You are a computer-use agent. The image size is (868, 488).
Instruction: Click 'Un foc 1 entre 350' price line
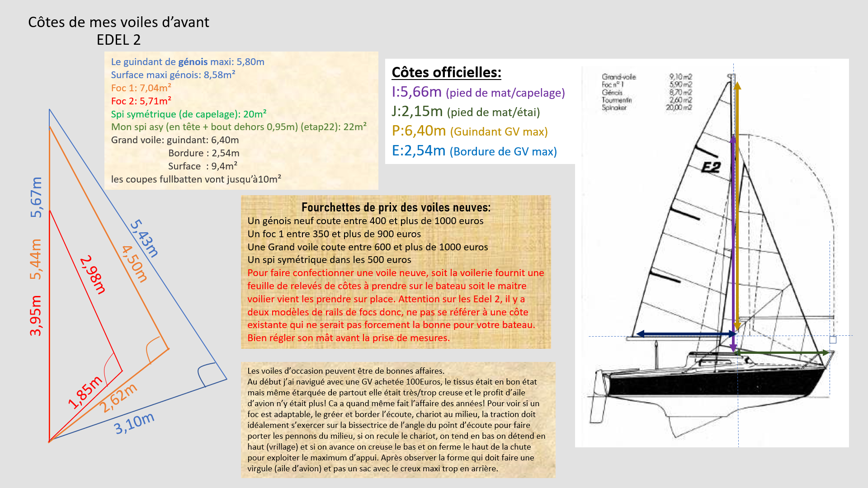coord(334,234)
